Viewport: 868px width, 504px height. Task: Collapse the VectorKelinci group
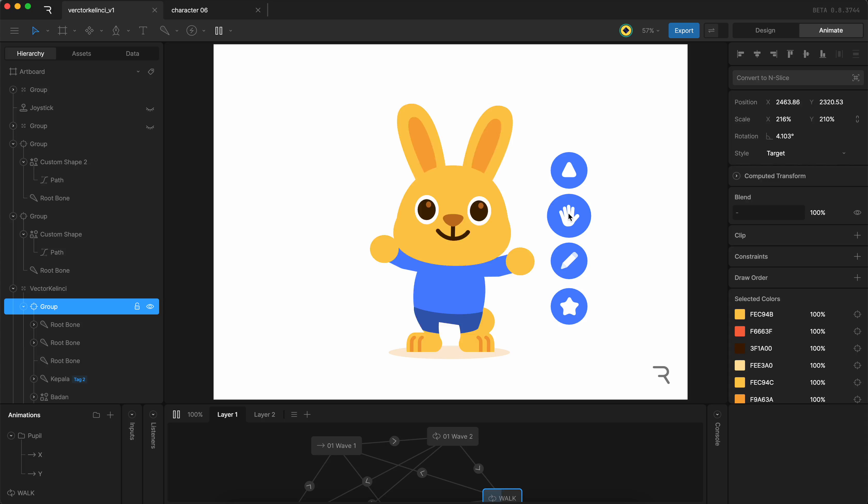(x=13, y=288)
